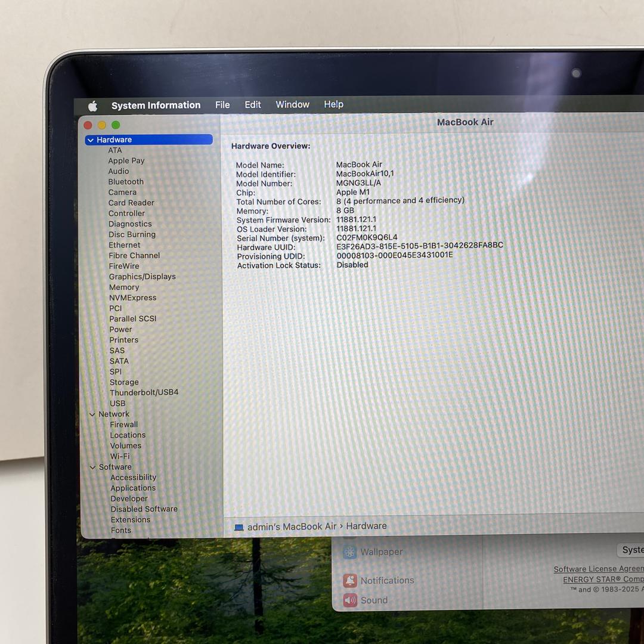This screenshot has width=644, height=644.
Task: Select Card Reader in the sidebar
Action: tap(131, 203)
